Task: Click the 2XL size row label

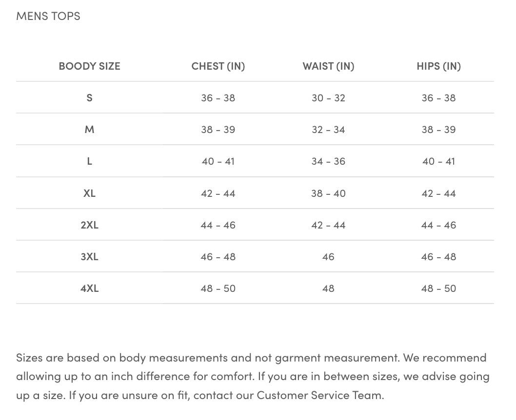Action: tap(90, 225)
